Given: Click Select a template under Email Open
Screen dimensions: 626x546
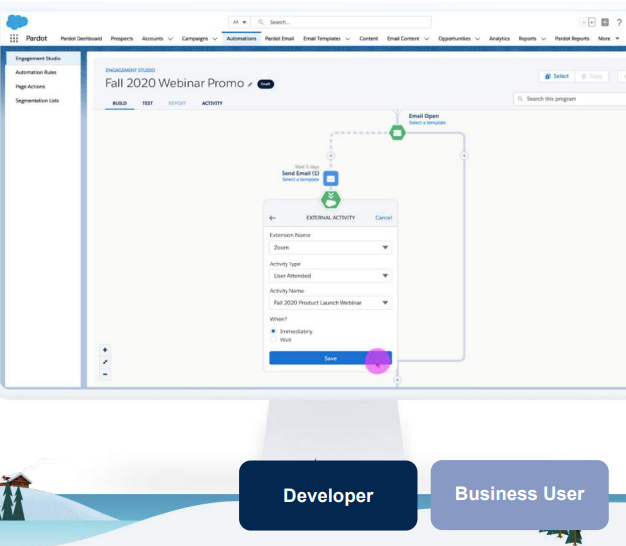Looking at the screenshot, I should click(x=427, y=123).
